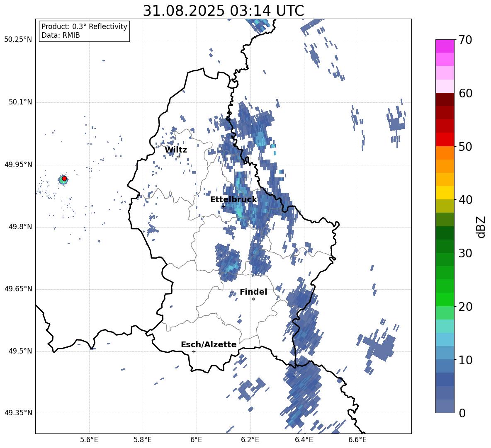Click the Findel station label

(x=253, y=292)
